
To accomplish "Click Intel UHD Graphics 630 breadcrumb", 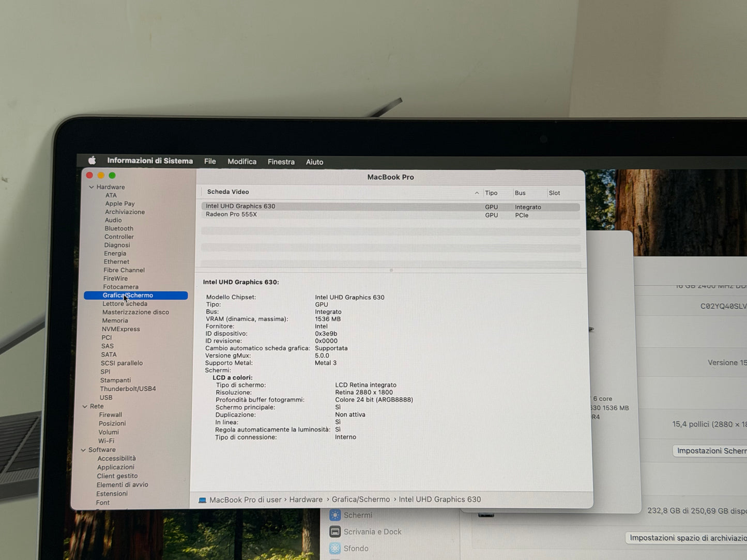I will 439,499.
